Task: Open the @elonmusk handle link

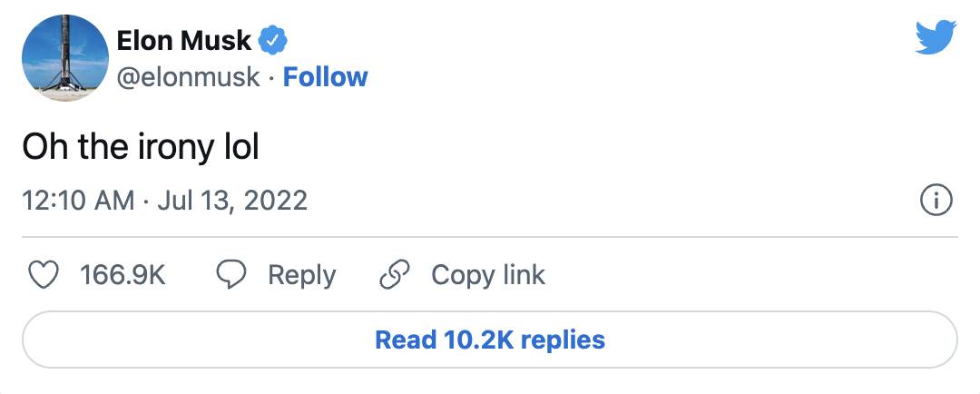Action: (x=188, y=77)
